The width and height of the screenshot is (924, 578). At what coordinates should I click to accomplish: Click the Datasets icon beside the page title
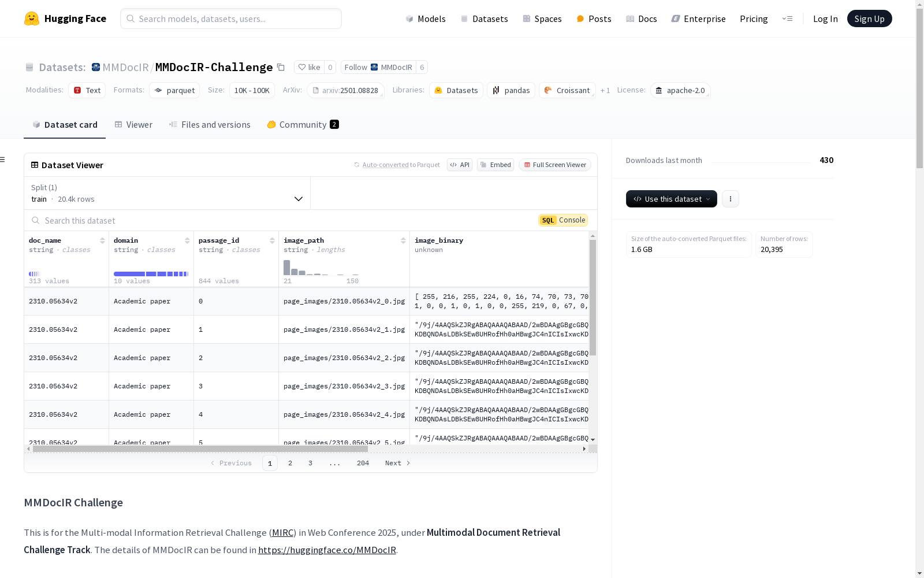coord(29,68)
